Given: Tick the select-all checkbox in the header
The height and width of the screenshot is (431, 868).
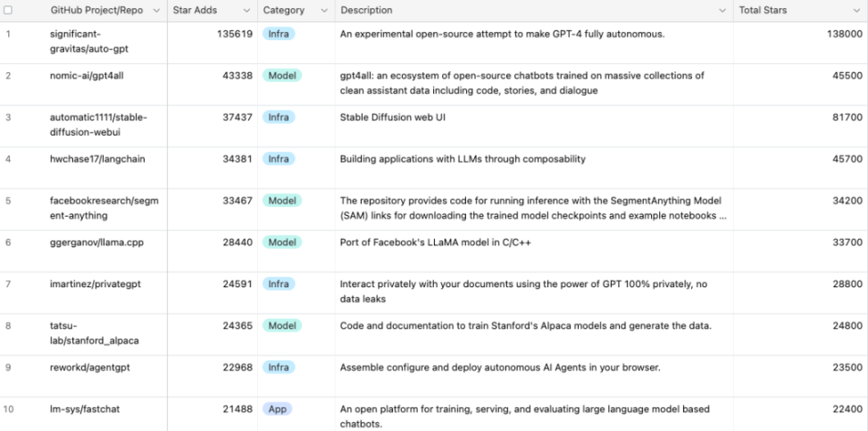Looking at the screenshot, I should pyautogui.click(x=8, y=10).
